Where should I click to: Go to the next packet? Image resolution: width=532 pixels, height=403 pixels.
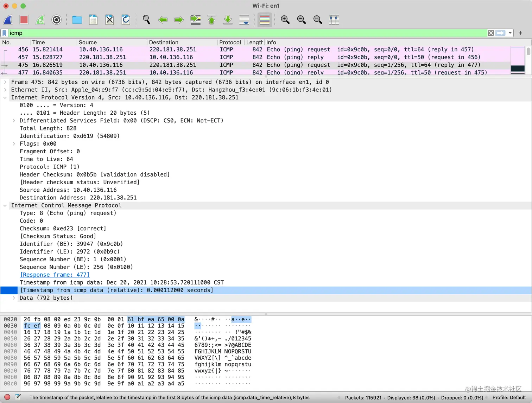[x=179, y=20]
